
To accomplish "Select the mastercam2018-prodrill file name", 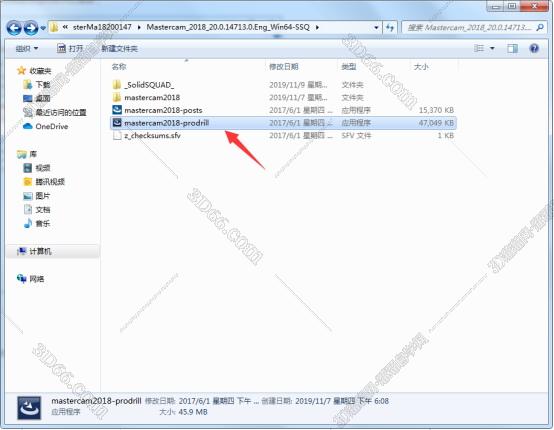I will click(x=166, y=123).
